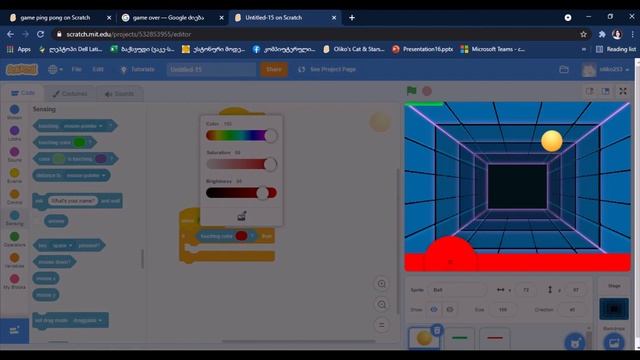
Task: Switch to the Code tab
Action: [x=23, y=93]
